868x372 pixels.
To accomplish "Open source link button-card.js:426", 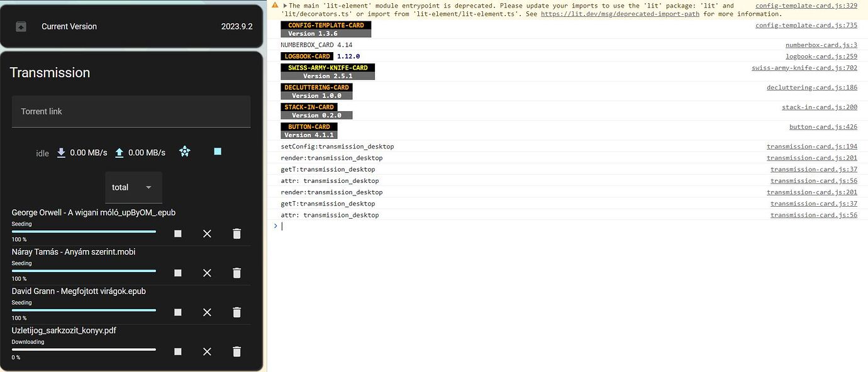I will pyautogui.click(x=823, y=127).
